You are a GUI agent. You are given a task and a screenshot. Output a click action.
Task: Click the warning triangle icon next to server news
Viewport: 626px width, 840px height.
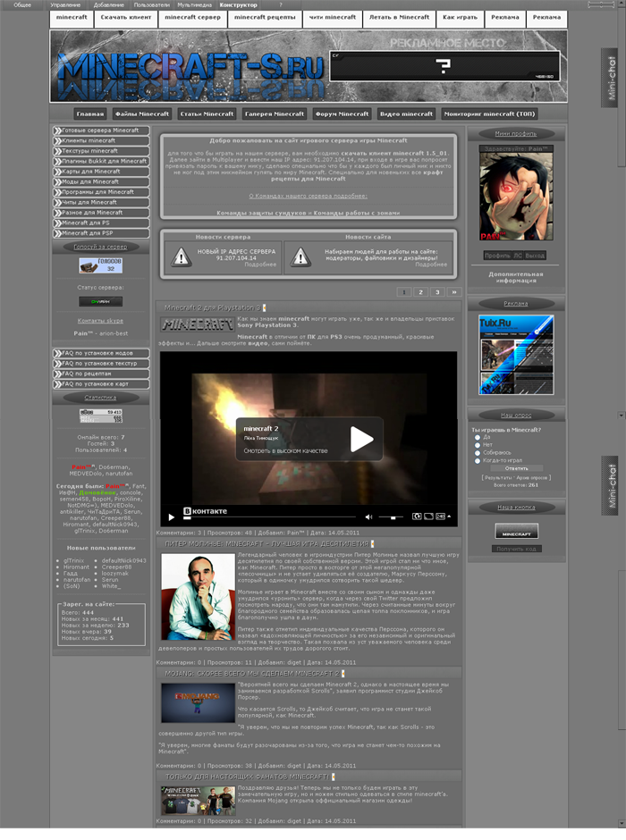[182, 257]
